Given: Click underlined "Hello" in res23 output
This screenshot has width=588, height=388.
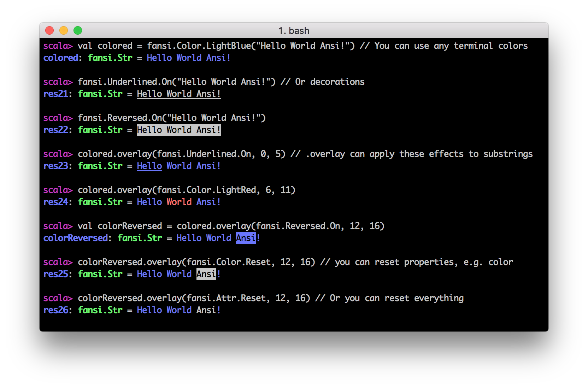Looking at the screenshot, I should point(149,166).
